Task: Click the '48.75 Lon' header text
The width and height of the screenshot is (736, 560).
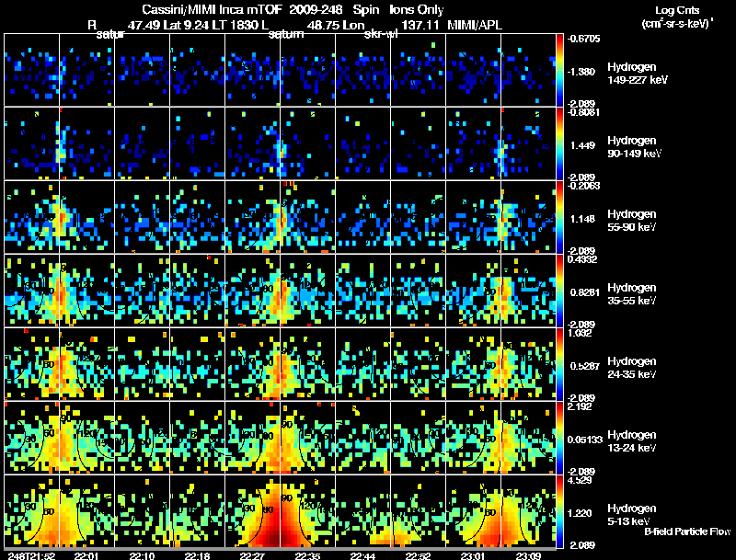Action: 336,25
